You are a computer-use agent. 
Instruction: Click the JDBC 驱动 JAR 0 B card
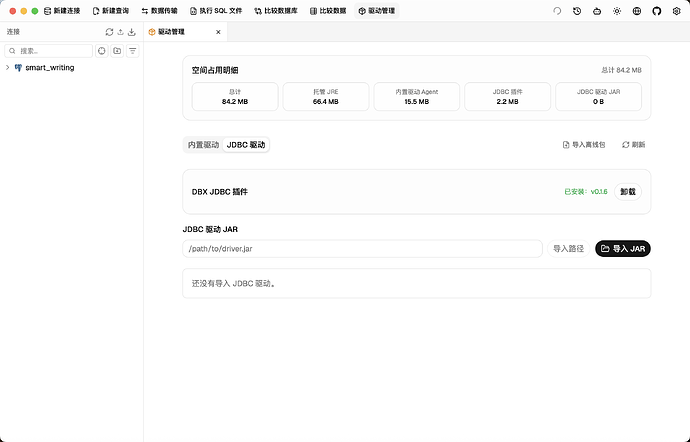(598, 96)
